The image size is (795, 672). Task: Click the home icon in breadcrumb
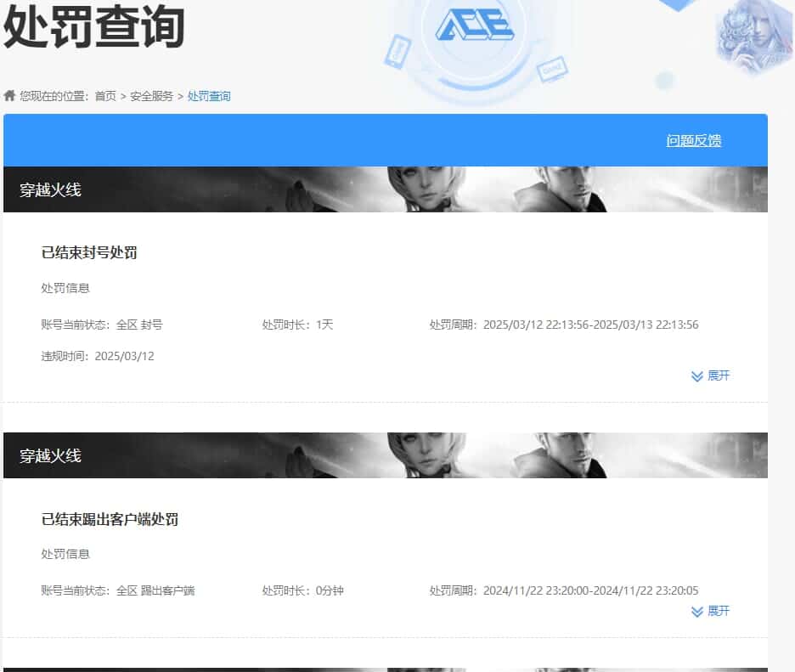(x=9, y=95)
